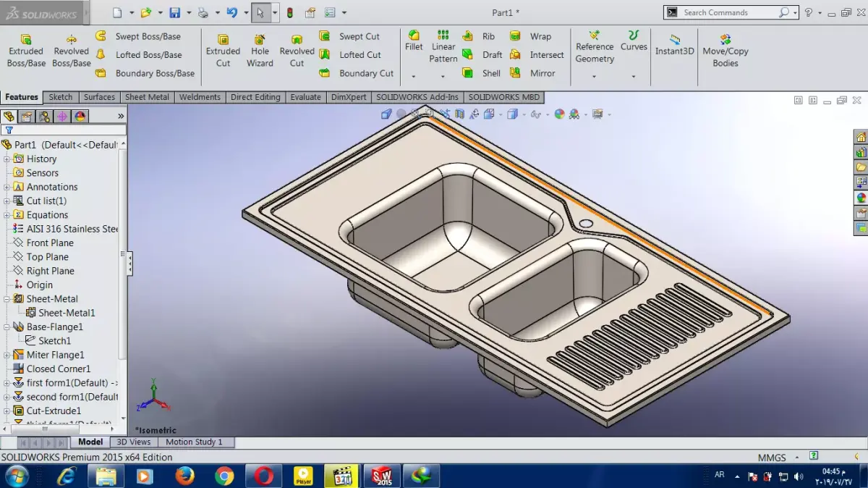Select Miter Flange1 in feature tree
Screen dimensions: 868x488
click(55, 355)
